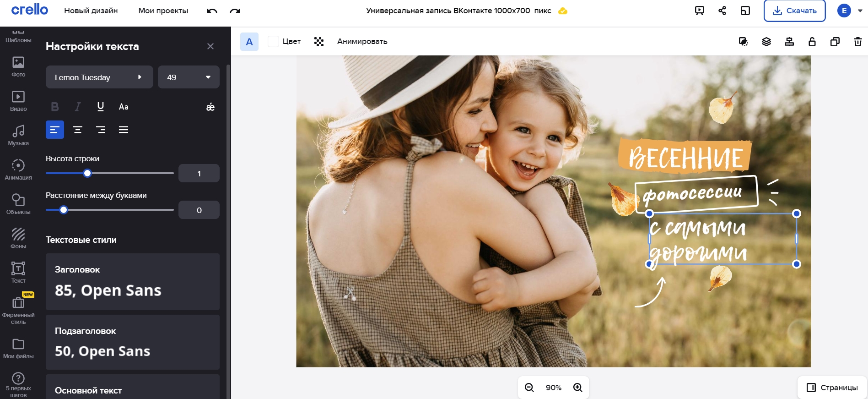Open the Цвет text color swatch
The width and height of the screenshot is (868, 399).
click(274, 41)
